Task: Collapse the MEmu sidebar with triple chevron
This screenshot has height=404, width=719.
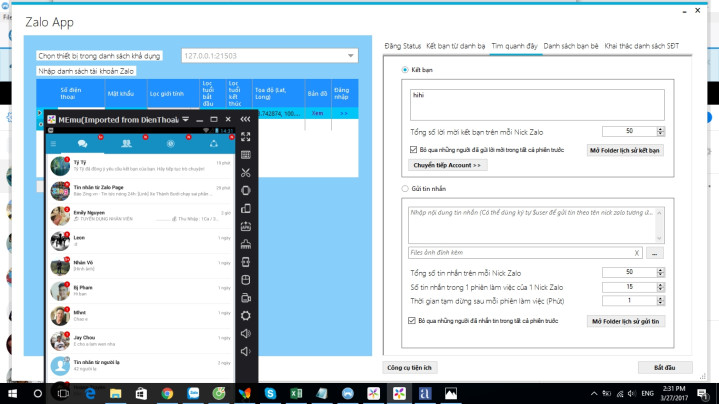Action: 245,119
